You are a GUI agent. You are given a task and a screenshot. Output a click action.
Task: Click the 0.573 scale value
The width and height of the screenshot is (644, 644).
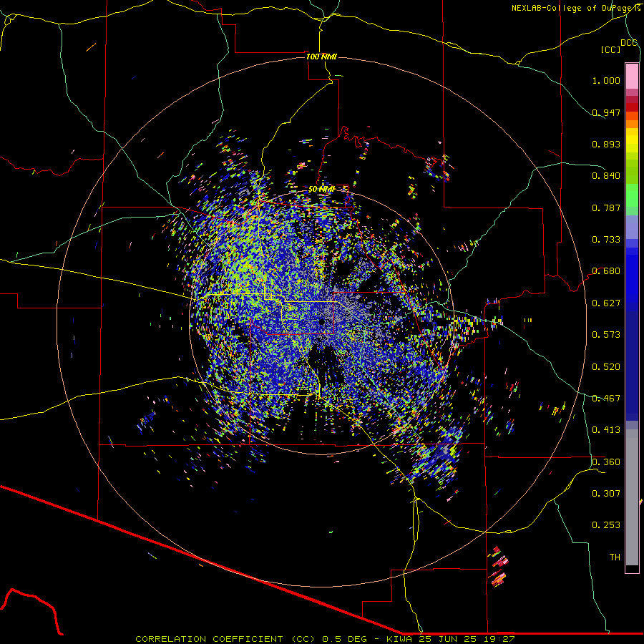[606, 335]
